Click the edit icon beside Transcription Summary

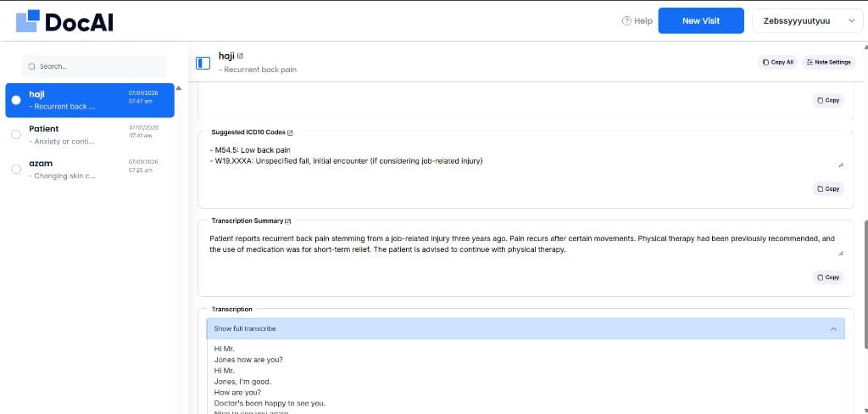click(288, 221)
